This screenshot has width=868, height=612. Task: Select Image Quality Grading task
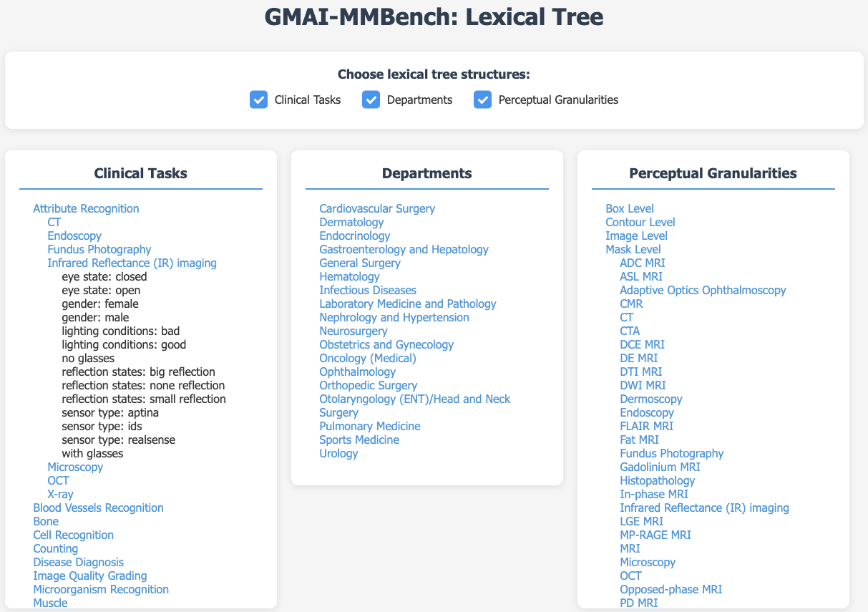90,575
